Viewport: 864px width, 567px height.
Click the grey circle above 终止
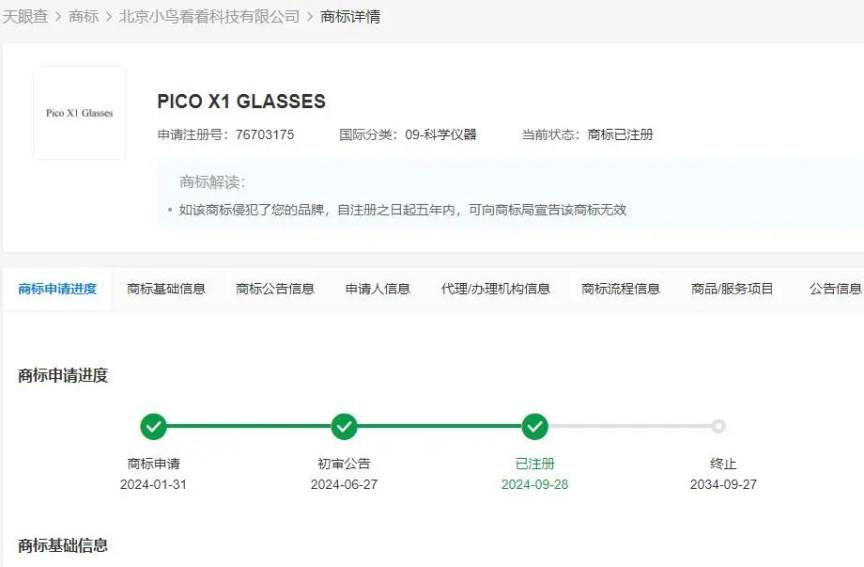point(718,426)
